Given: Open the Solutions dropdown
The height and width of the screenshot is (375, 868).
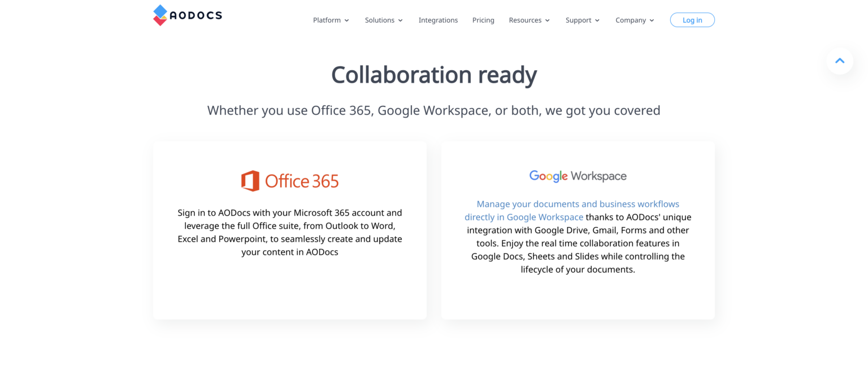Looking at the screenshot, I should click(x=383, y=20).
